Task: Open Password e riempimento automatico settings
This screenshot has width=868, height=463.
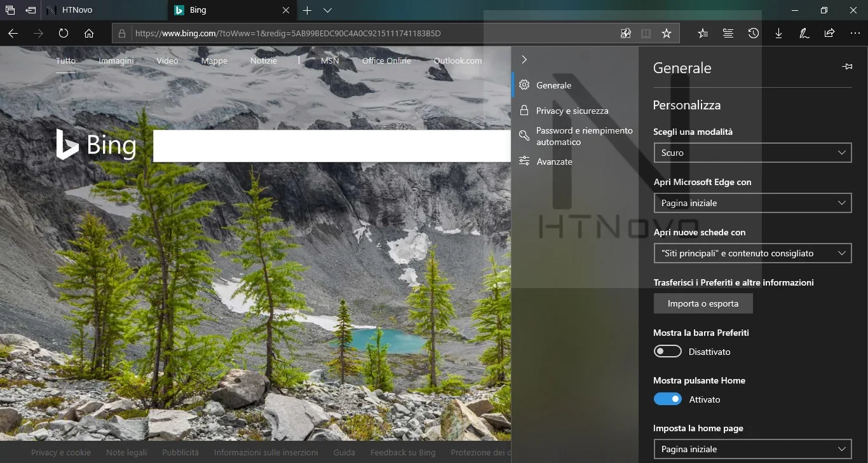Action: pyautogui.click(x=575, y=136)
